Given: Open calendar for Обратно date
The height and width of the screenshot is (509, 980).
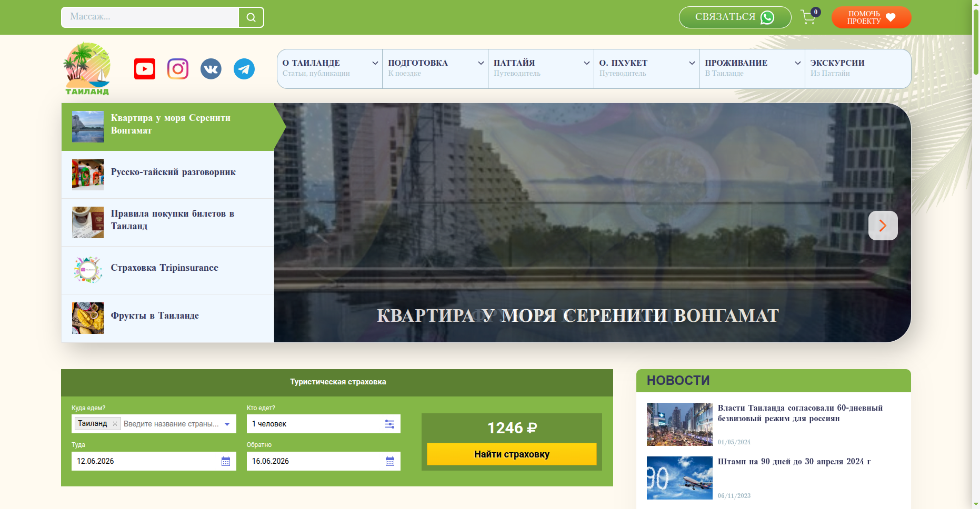Looking at the screenshot, I should click(x=390, y=461).
